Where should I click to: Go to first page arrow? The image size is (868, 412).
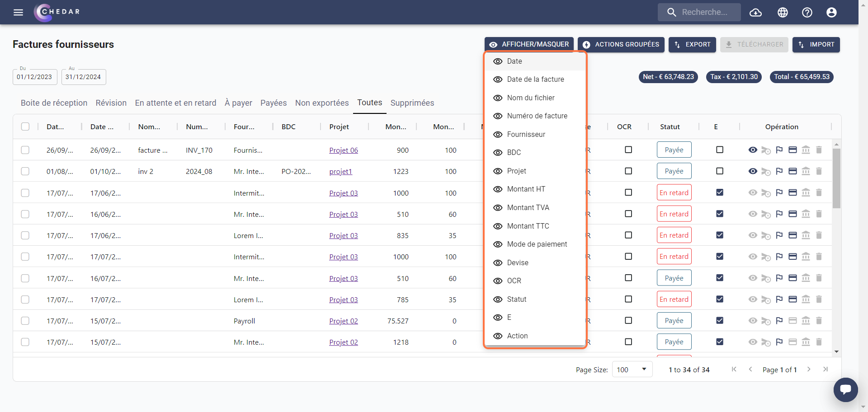[x=734, y=370]
